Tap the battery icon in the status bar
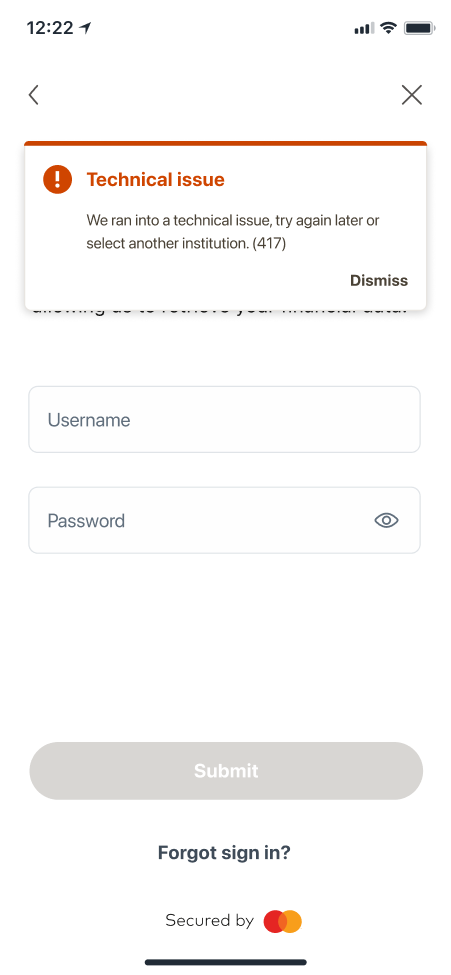Screen dimensions: 451x975 coord(419,28)
